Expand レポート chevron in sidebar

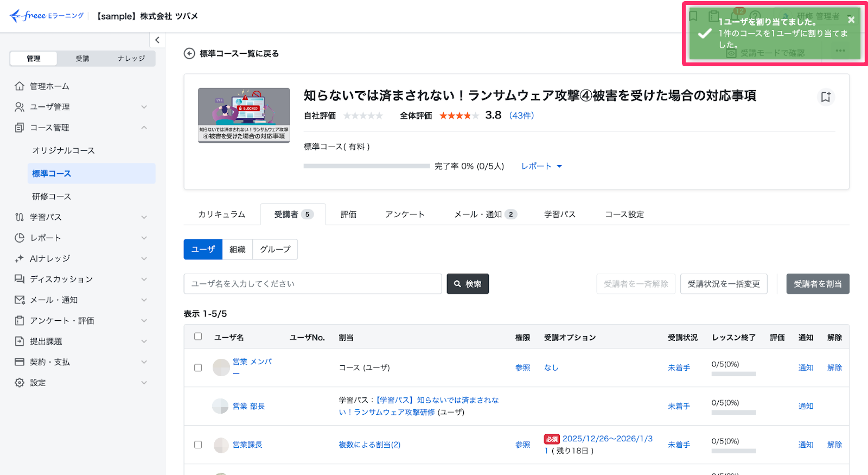[x=144, y=238]
